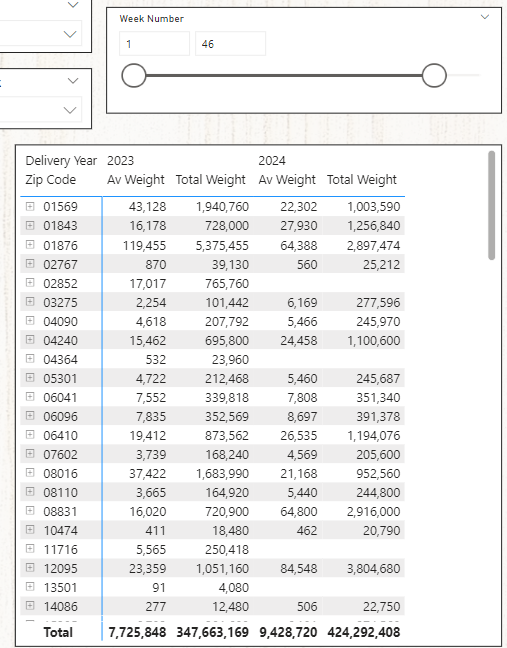
Task: Expand zip code 05301 row
Action: coord(30,377)
